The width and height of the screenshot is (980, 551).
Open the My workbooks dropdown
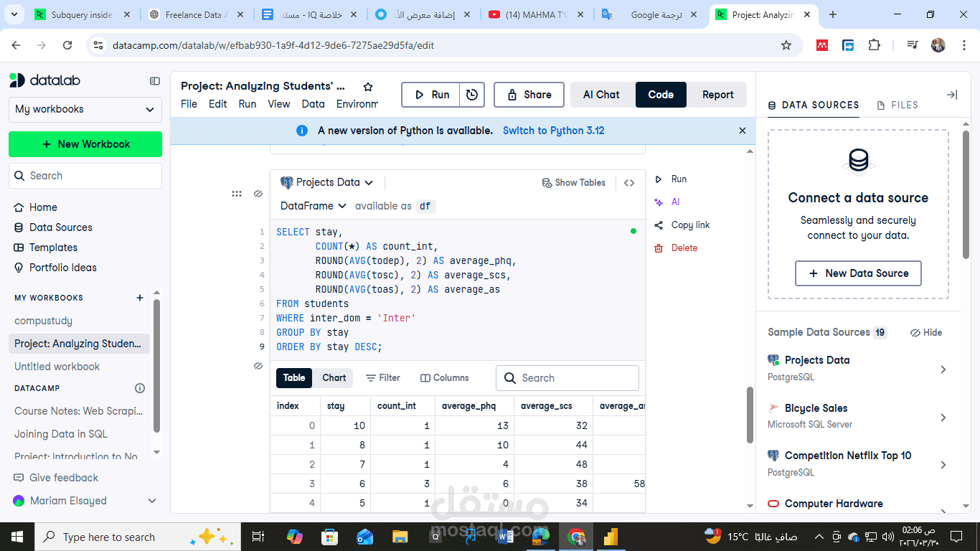(x=85, y=109)
